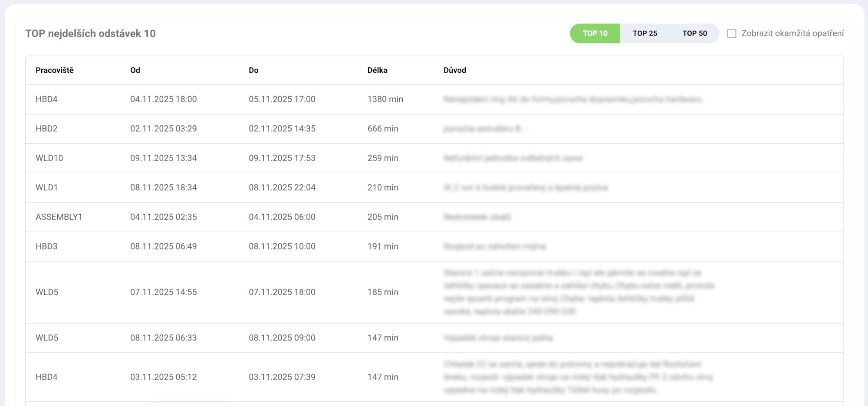Switch to the TOP 25 tab
The image size is (868, 406).
[645, 33]
